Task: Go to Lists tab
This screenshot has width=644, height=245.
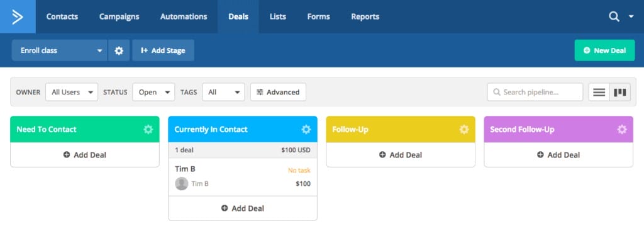Action: 277,17
